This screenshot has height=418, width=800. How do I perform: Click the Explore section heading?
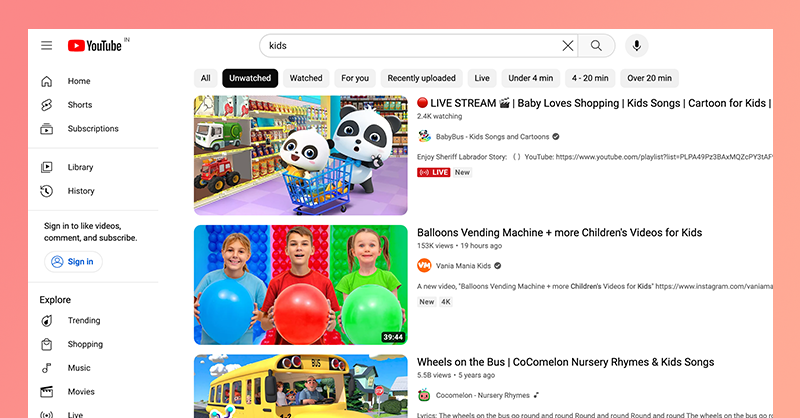click(55, 300)
